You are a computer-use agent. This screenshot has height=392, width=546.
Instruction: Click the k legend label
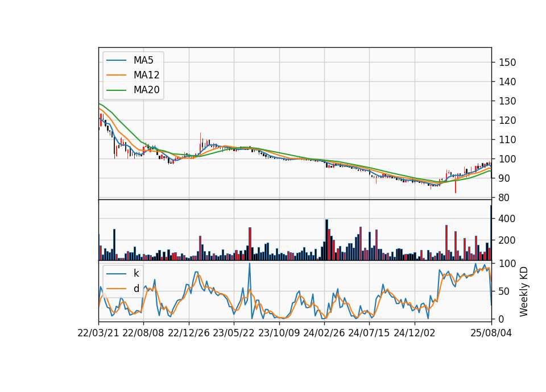tap(136, 273)
